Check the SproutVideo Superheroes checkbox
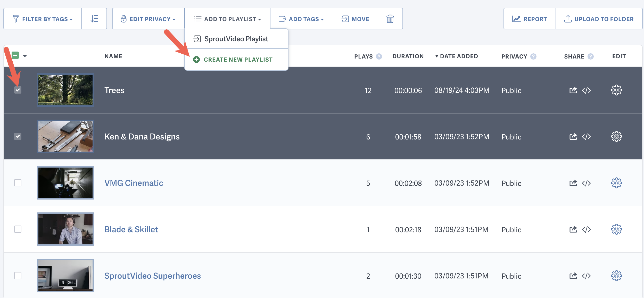Viewport: 644px width, 298px height. (18, 276)
